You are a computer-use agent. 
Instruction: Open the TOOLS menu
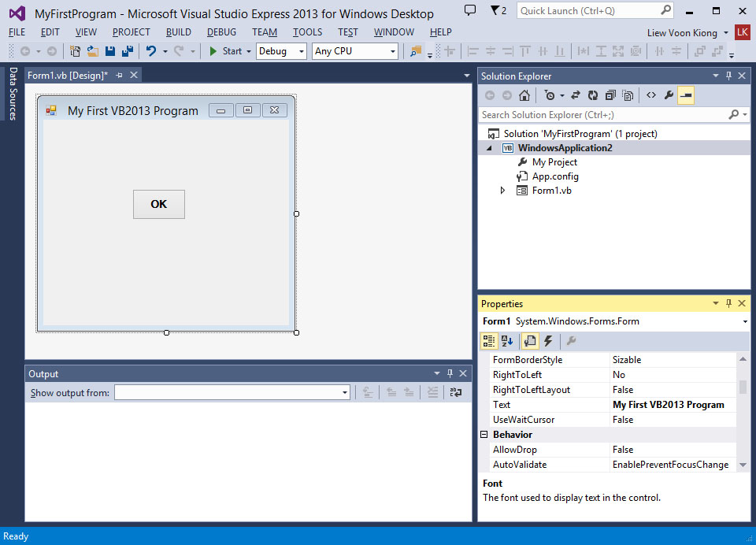[x=307, y=32]
